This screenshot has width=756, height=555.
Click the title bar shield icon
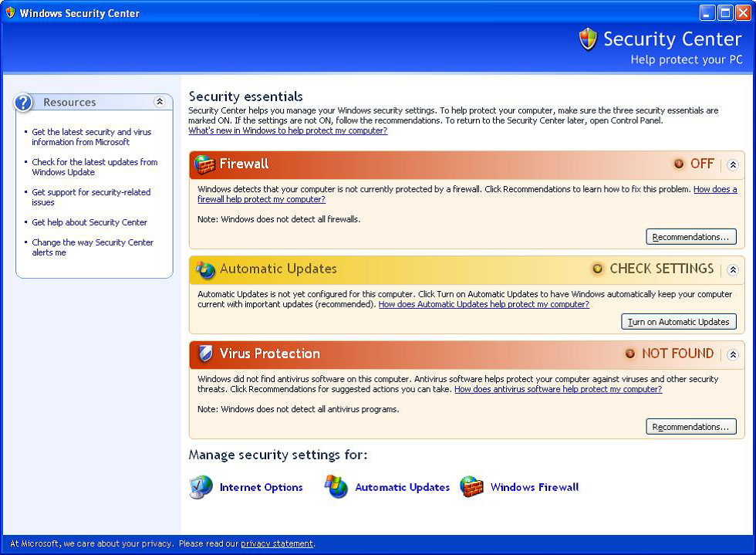click(10, 12)
